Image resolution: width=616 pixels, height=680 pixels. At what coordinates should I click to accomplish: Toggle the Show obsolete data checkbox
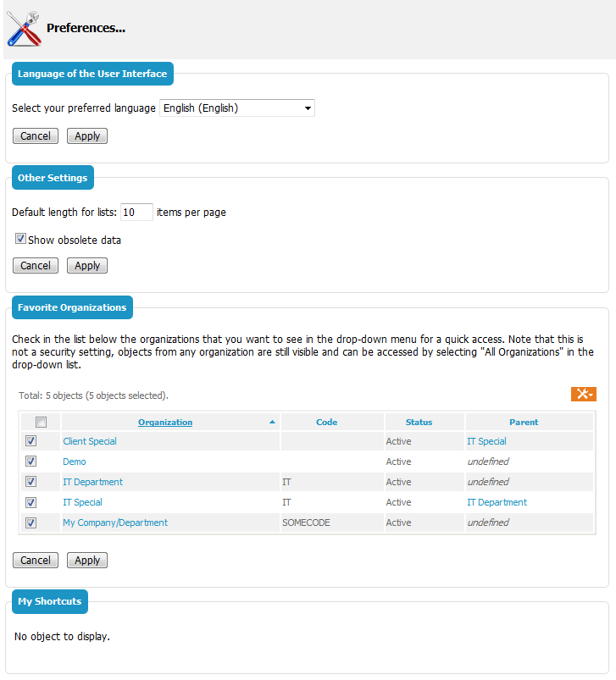(20, 240)
